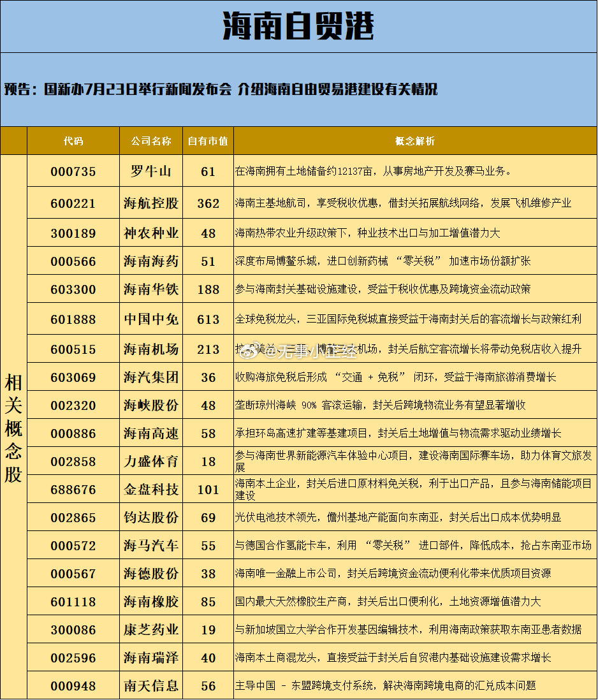Select stock code 000566
The image size is (598, 700).
tap(73, 261)
